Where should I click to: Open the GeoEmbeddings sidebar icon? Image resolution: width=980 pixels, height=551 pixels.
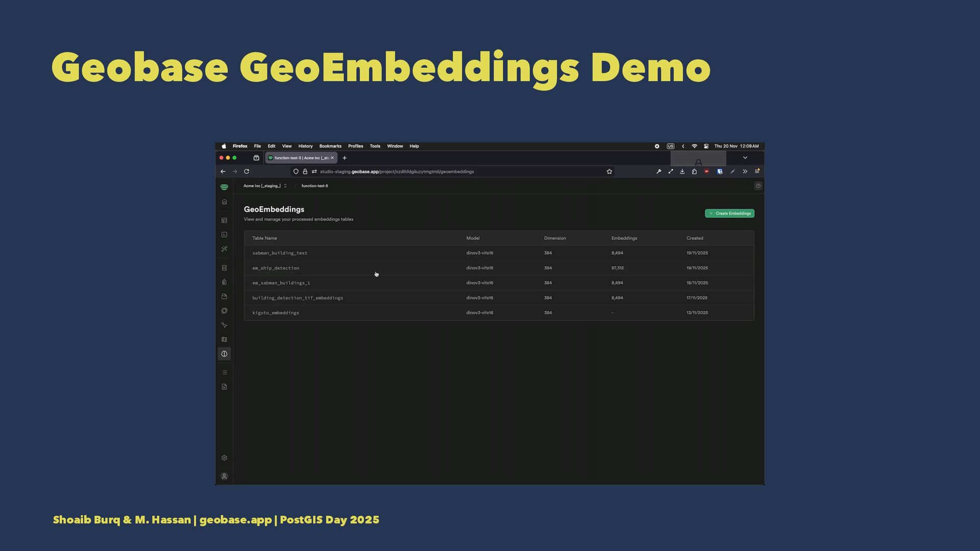pyautogui.click(x=224, y=354)
